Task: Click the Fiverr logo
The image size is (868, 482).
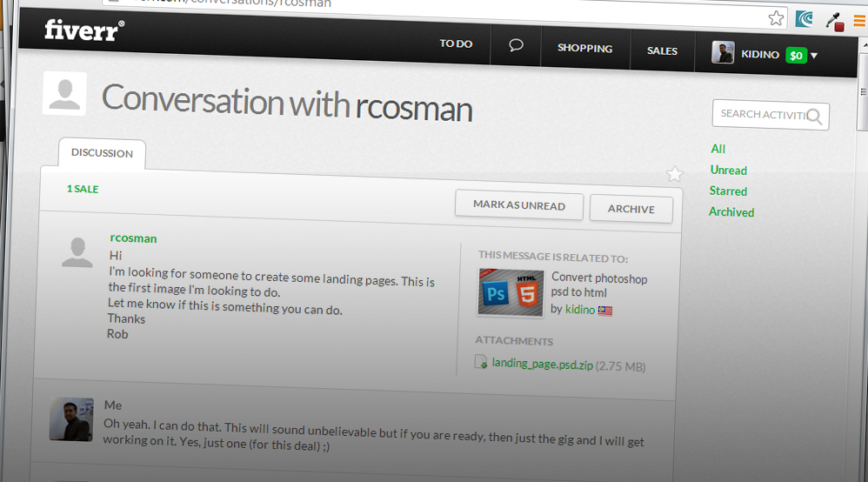Action: click(x=84, y=31)
